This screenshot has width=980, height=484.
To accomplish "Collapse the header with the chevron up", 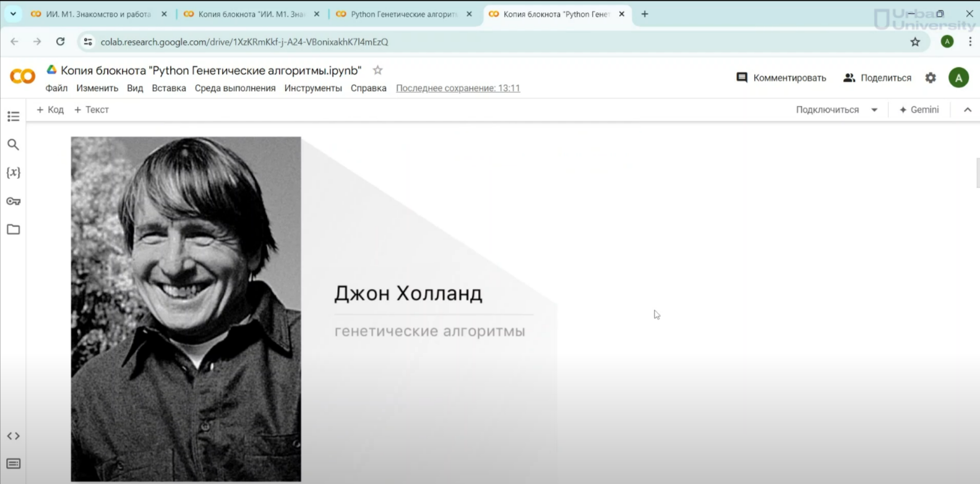I will (x=968, y=110).
